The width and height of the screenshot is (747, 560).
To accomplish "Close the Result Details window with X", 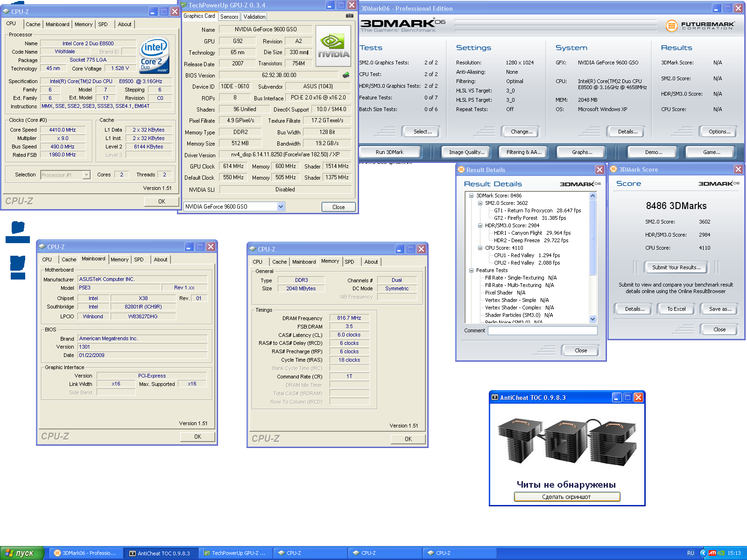I will pos(599,169).
